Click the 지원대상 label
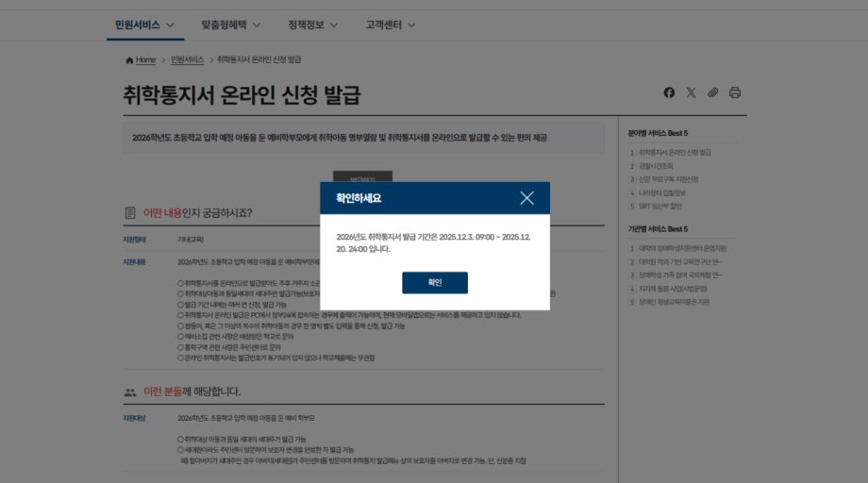The width and height of the screenshot is (868, 483). [x=134, y=418]
